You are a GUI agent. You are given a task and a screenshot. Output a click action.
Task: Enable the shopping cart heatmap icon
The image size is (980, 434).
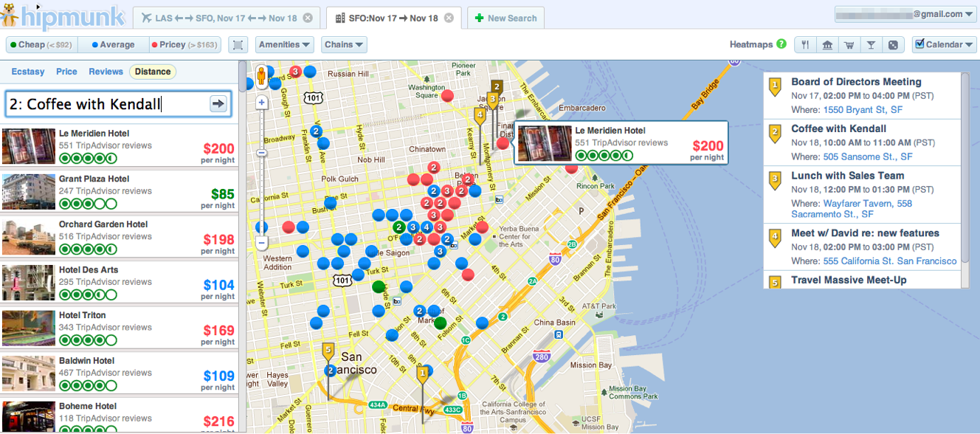point(849,45)
